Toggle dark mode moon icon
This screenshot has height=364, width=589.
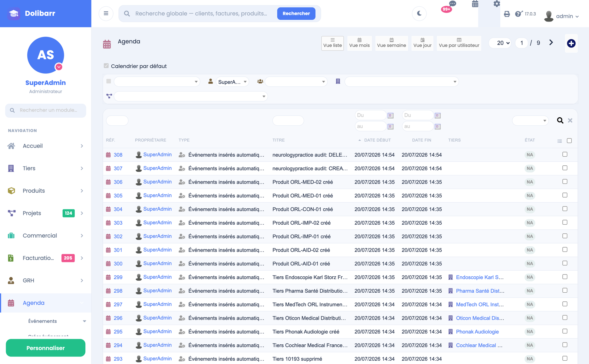[419, 13]
